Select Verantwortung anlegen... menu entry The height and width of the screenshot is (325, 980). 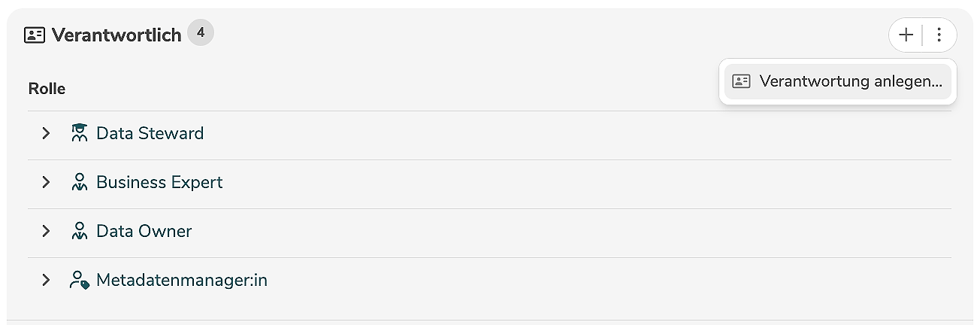(x=850, y=81)
